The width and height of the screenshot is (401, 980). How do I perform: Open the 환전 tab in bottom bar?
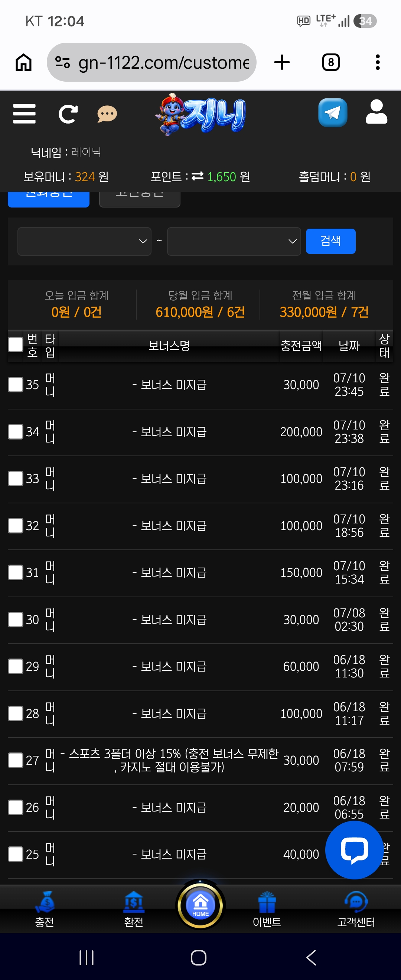point(134,909)
